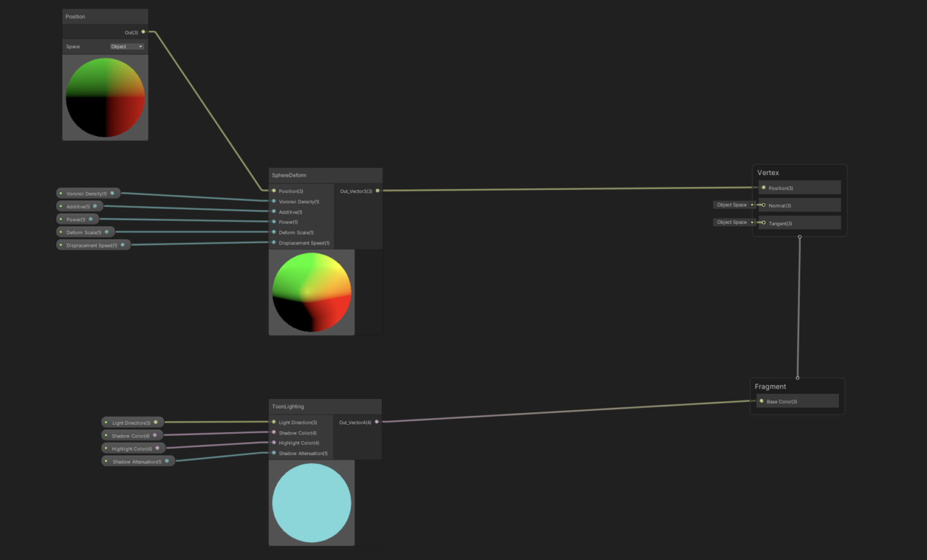Select the ToonLighting node title bar
This screenshot has width=927, height=560.
coord(314,406)
